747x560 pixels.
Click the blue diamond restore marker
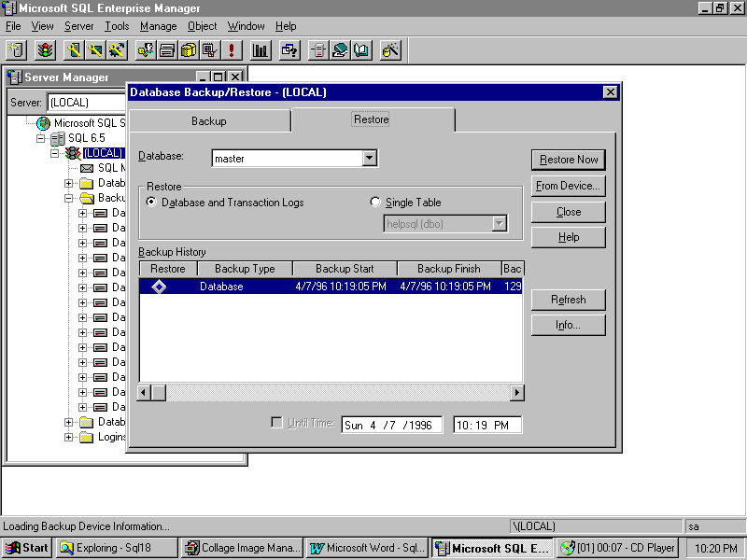point(159,287)
